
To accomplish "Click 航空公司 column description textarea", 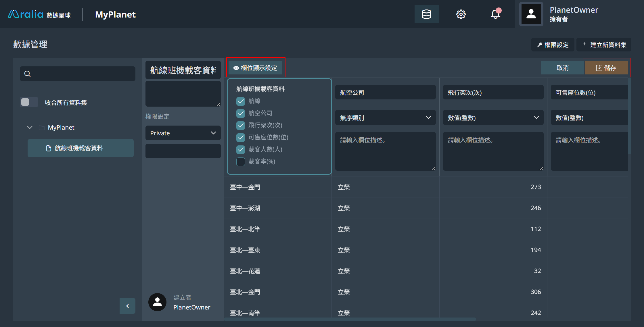I will [385, 151].
